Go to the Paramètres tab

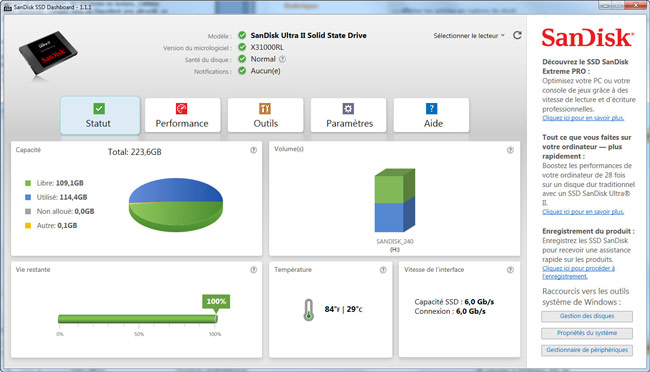(x=349, y=116)
